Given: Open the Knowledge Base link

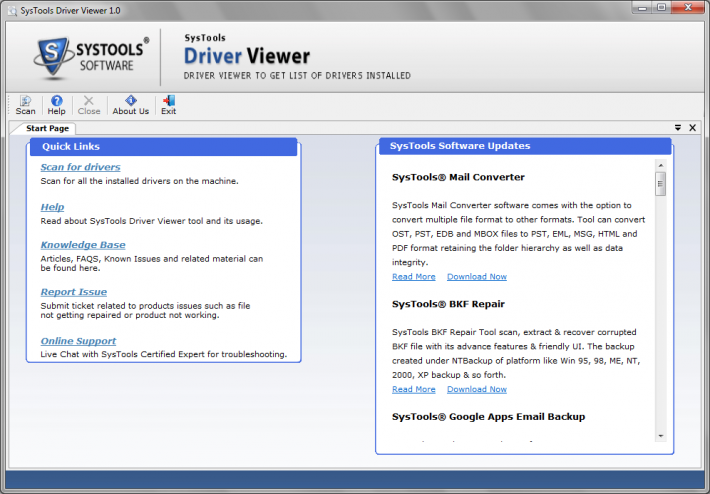Looking at the screenshot, I should click(83, 245).
